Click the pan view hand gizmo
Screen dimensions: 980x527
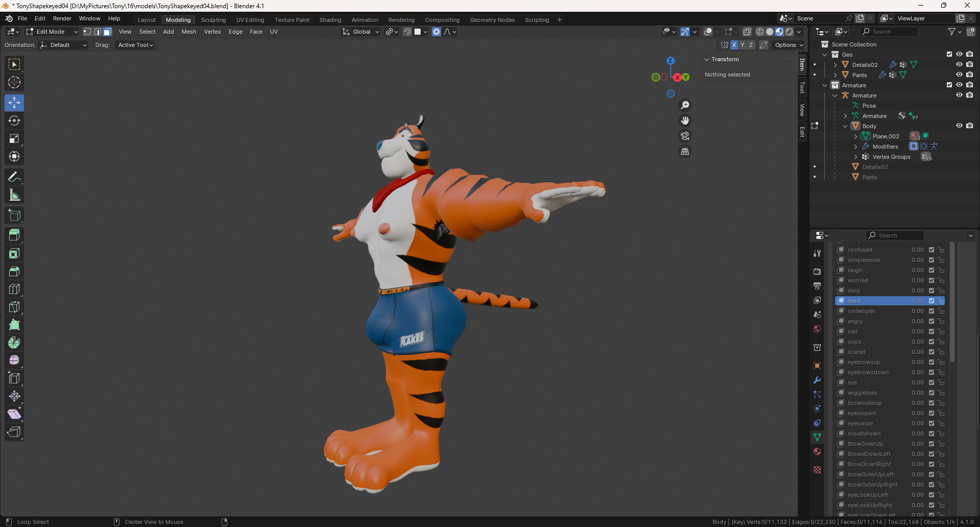[685, 121]
